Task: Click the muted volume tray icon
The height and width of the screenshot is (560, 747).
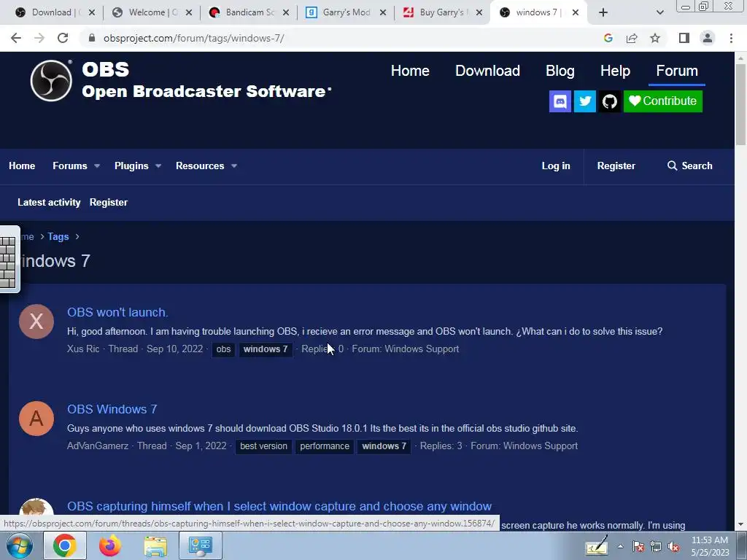Action: [x=673, y=547]
